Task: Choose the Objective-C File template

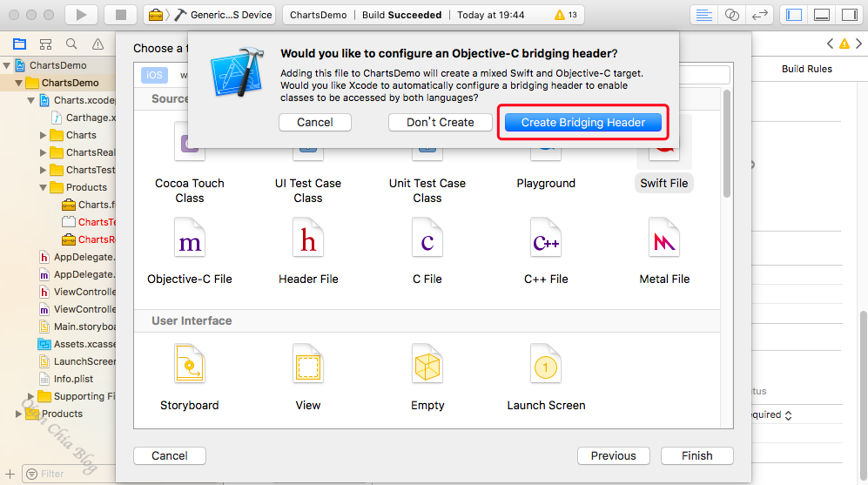Action: click(x=189, y=252)
